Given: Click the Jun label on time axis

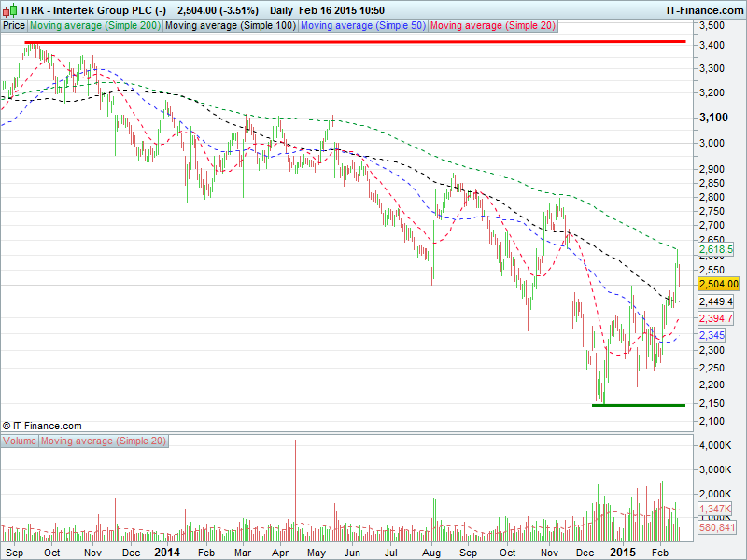Looking at the screenshot, I should (x=352, y=553).
